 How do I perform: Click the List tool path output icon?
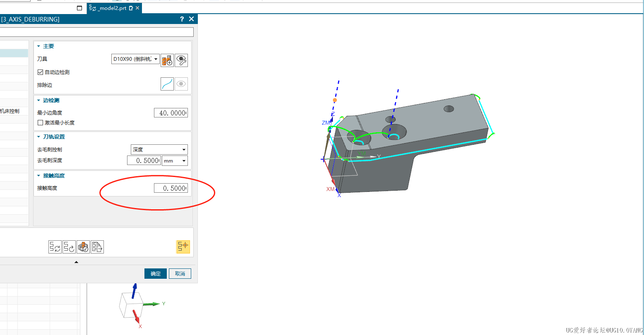[97, 247]
